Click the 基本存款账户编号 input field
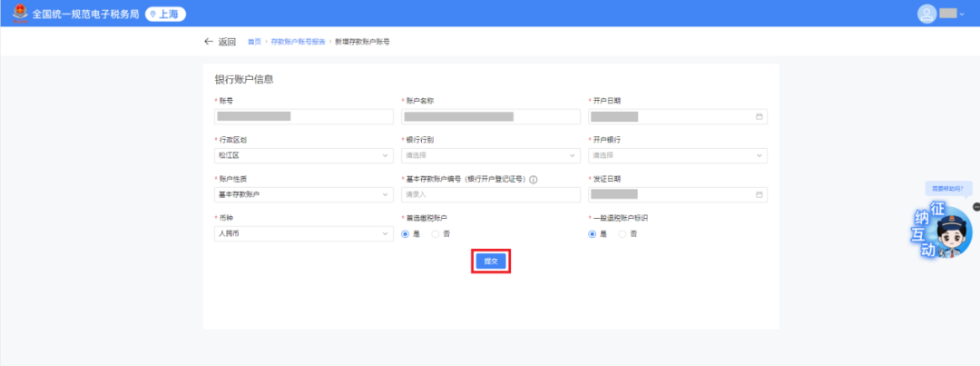This screenshot has height=366, width=980. tap(490, 194)
